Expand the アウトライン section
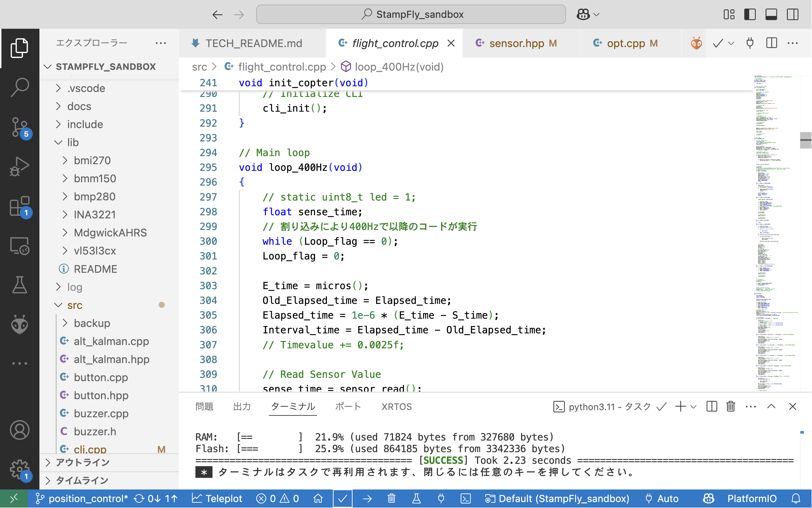Image resolution: width=812 pixels, height=508 pixels. [x=83, y=463]
